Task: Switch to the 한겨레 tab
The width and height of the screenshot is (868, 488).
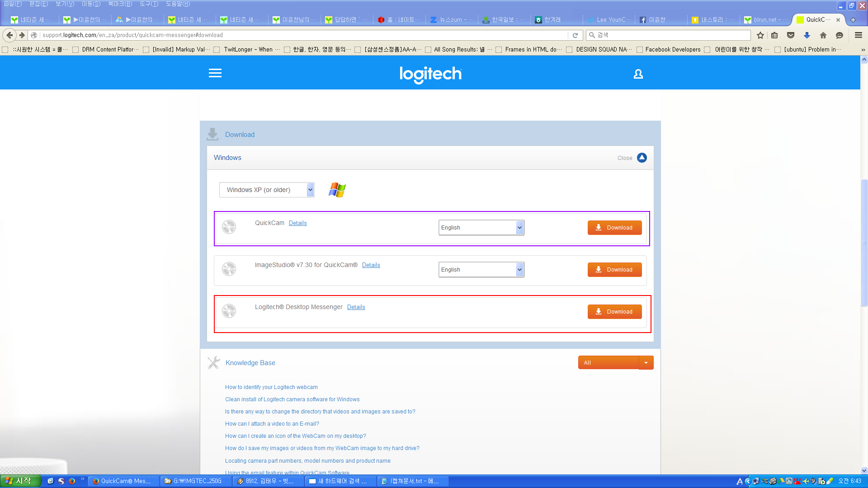Action: (x=556, y=20)
